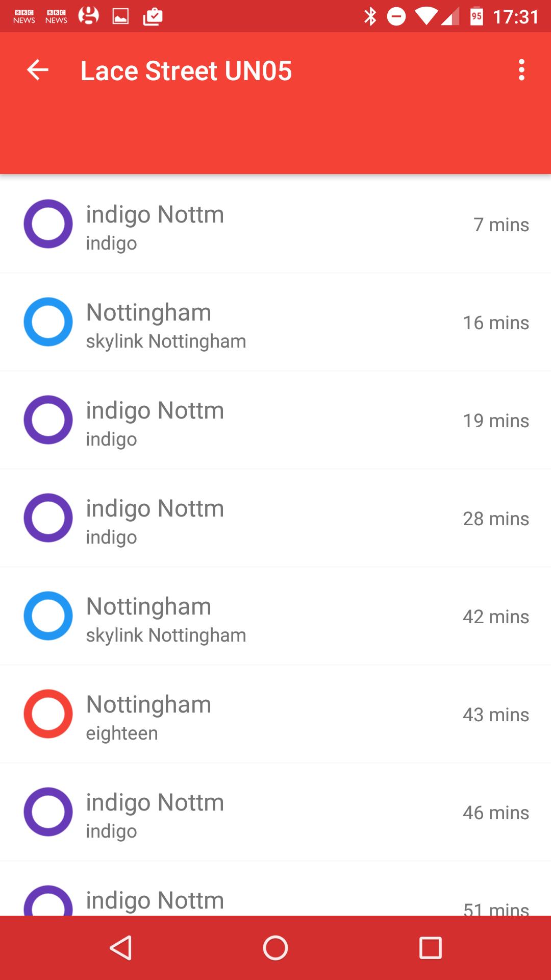Open the 43 mins departure time

pyautogui.click(x=495, y=715)
